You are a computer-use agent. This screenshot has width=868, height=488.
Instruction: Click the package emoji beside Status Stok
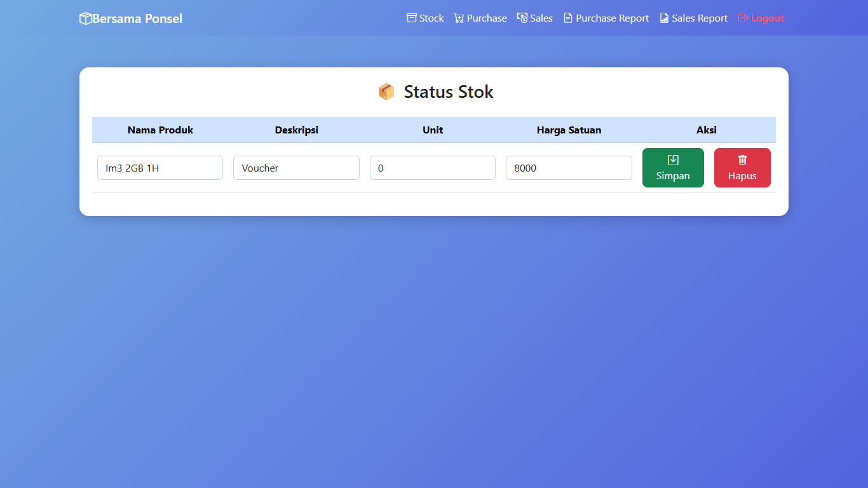point(386,92)
